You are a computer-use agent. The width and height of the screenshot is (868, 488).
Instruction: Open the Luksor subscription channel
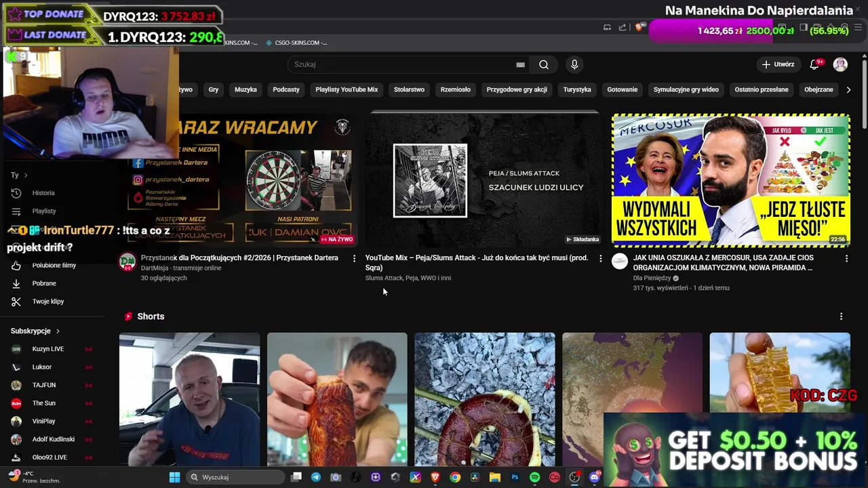(x=52, y=367)
